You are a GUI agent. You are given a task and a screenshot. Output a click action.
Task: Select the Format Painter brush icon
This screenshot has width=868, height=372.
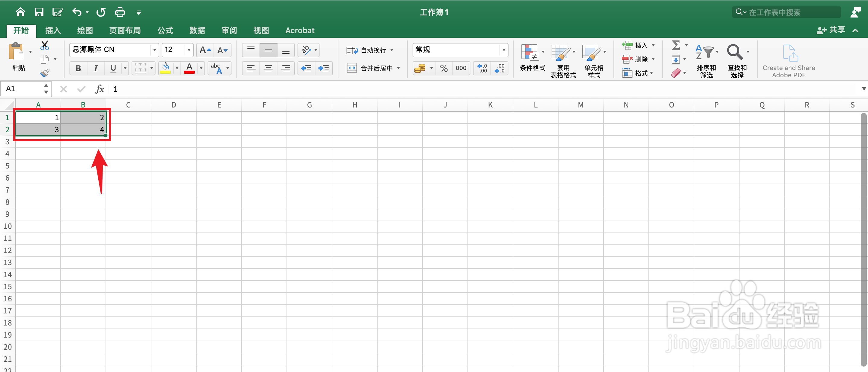tap(44, 72)
